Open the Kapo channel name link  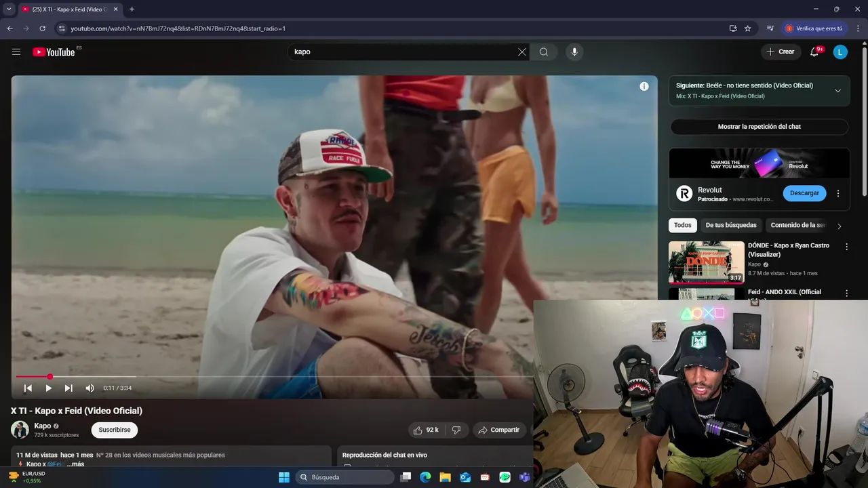43,426
